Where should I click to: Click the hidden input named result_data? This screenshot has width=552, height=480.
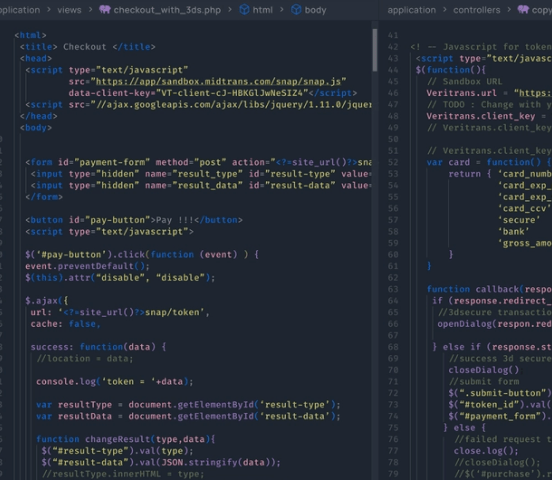click(201, 186)
